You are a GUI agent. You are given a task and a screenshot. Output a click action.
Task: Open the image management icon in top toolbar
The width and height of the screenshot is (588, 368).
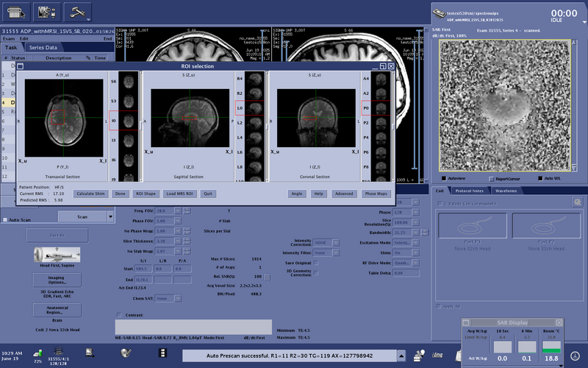[47, 13]
